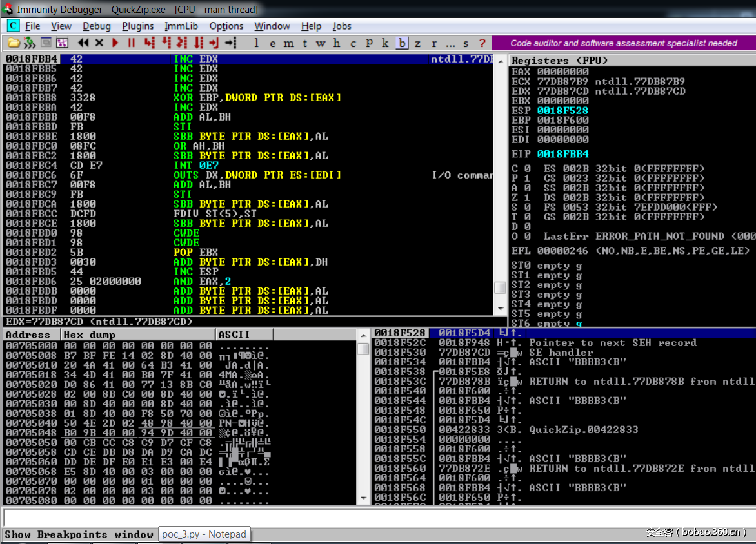Image resolution: width=756 pixels, height=544 pixels.
Task: Open the Breakpoints window with the b icon
Action: coord(402,43)
